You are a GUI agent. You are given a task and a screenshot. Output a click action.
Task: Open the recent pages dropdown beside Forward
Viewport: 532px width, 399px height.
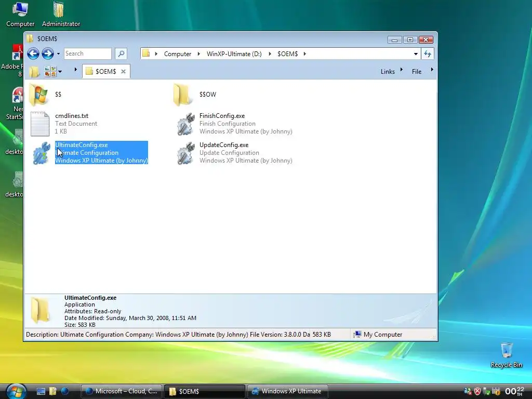pyautogui.click(x=58, y=54)
